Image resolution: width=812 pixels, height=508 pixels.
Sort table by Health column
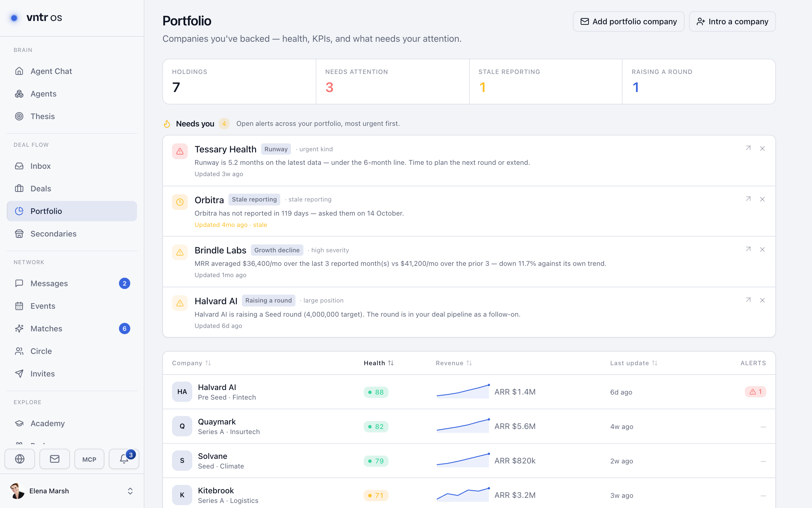click(x=379, y=363)
